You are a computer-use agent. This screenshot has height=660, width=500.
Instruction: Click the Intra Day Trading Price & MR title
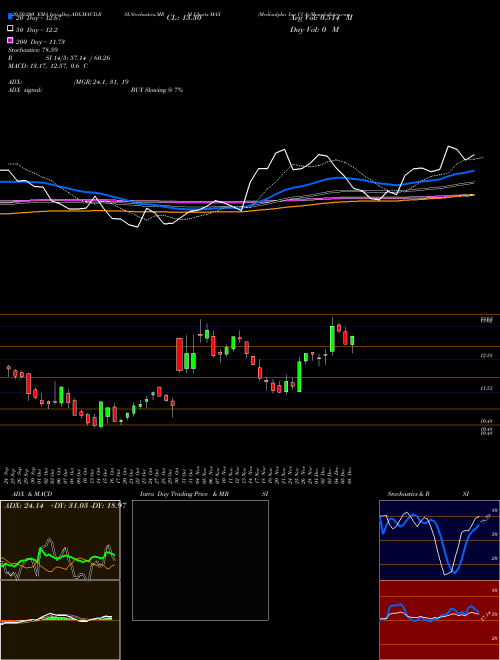click(184, 494)
